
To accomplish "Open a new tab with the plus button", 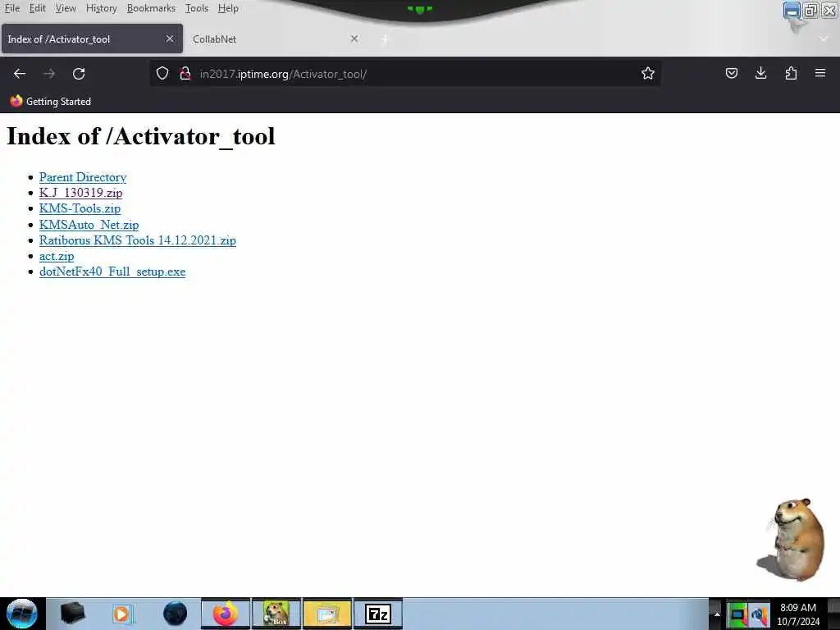I will (x=385, y=39).
